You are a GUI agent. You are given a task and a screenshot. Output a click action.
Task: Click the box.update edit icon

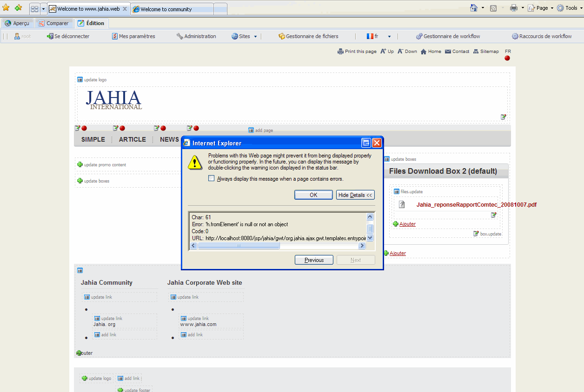point(476,234)
